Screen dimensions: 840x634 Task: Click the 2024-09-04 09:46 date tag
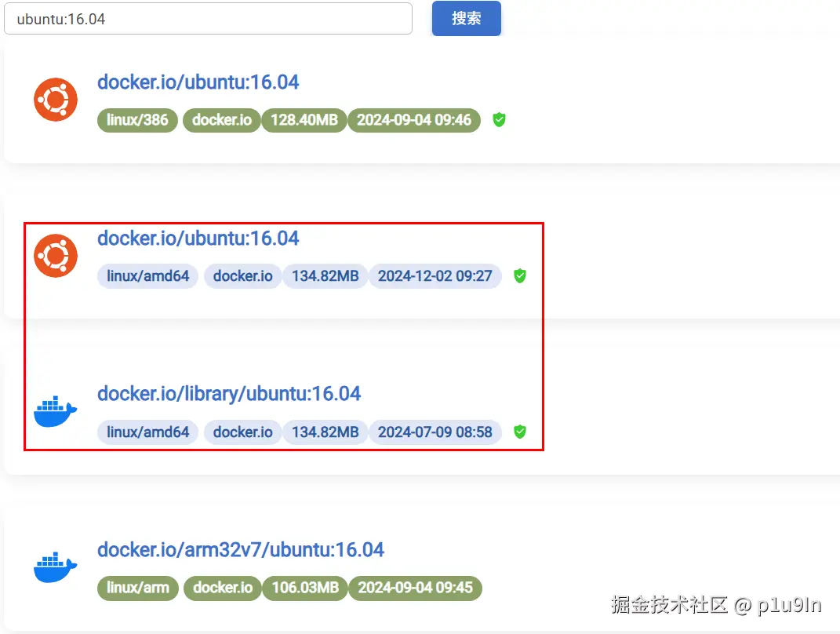click(x=414, y=119)
